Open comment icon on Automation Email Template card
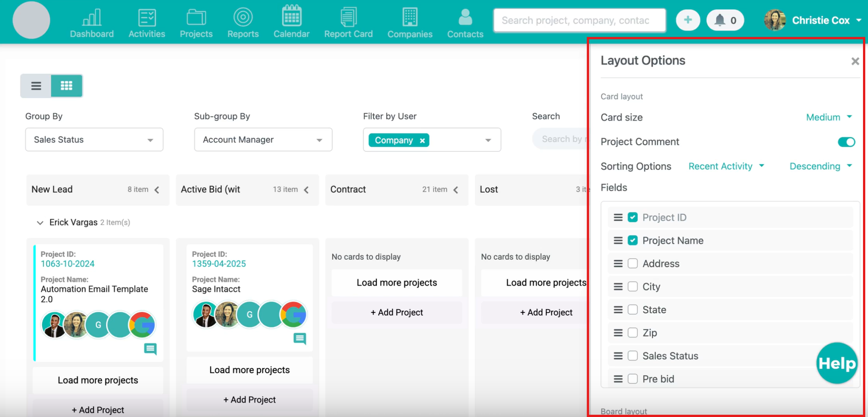This screenshot has width=868, height=417. (x=150, y=349)
